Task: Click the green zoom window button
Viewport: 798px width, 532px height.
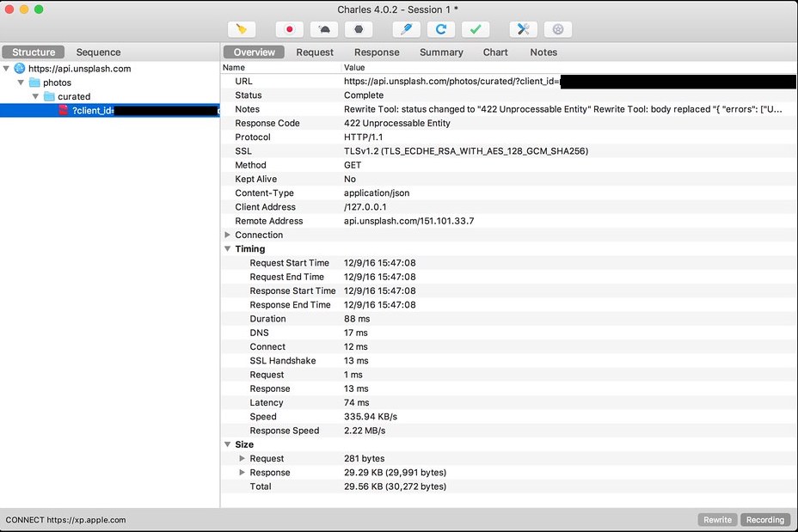Action: pos(39,9)
